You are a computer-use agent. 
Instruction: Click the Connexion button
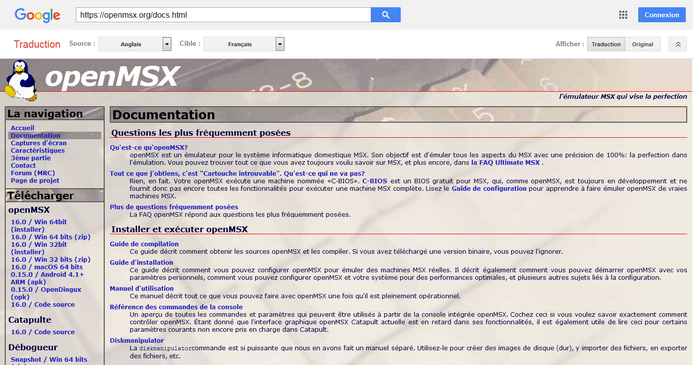tap(662, 15)
